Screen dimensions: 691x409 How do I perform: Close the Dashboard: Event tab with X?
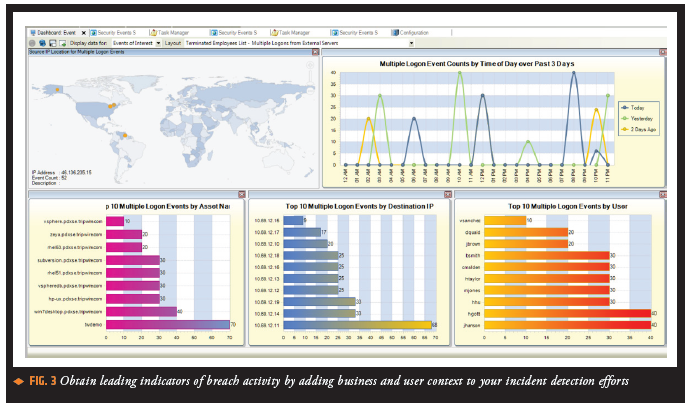click(84, 33)
